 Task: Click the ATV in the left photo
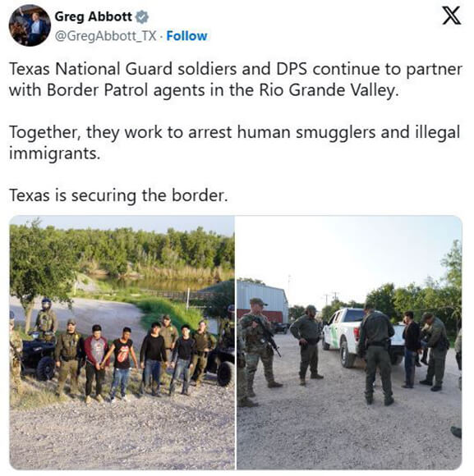[x=38, y=358]
